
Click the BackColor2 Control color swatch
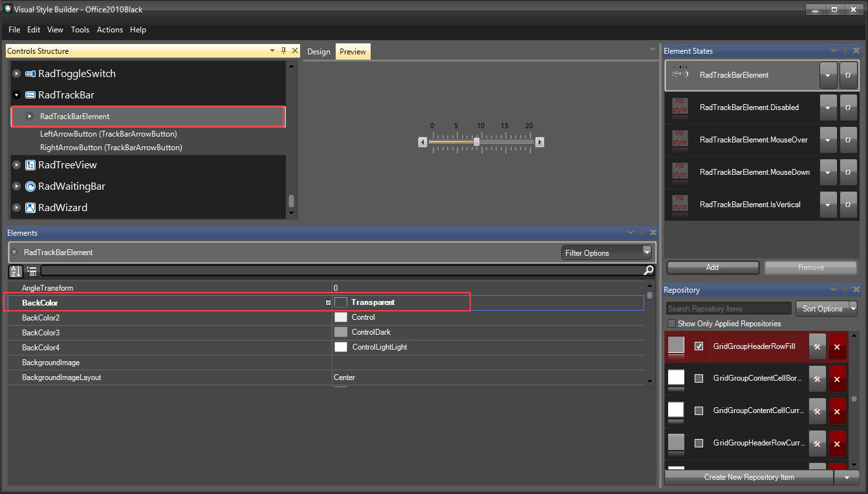(x=341, y=317)
